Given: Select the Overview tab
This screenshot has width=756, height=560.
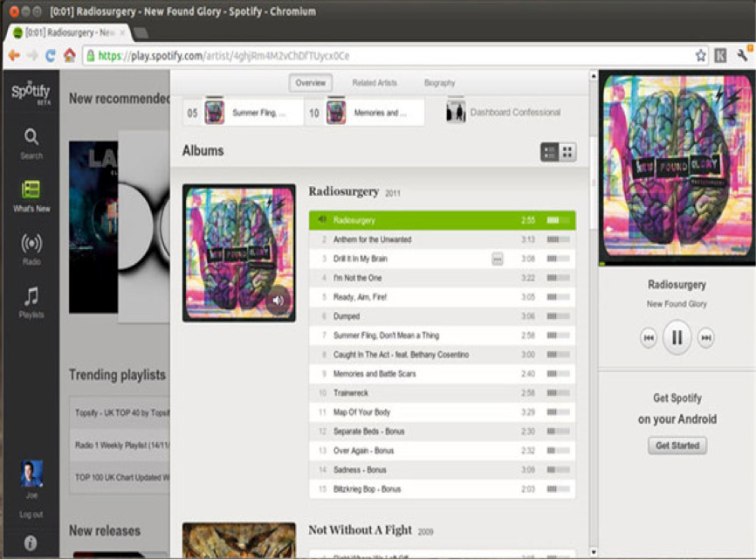Looking at the screenshot, I should [311, 82].
